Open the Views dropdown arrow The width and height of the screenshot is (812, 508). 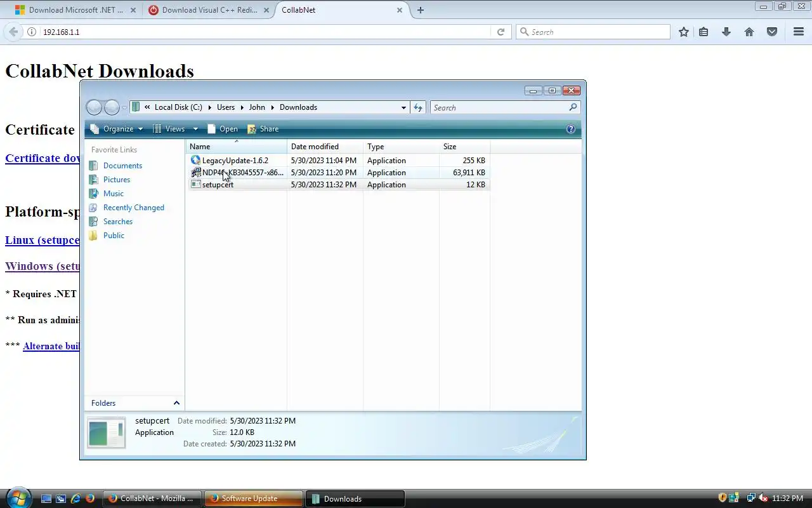tap(195, 129)
